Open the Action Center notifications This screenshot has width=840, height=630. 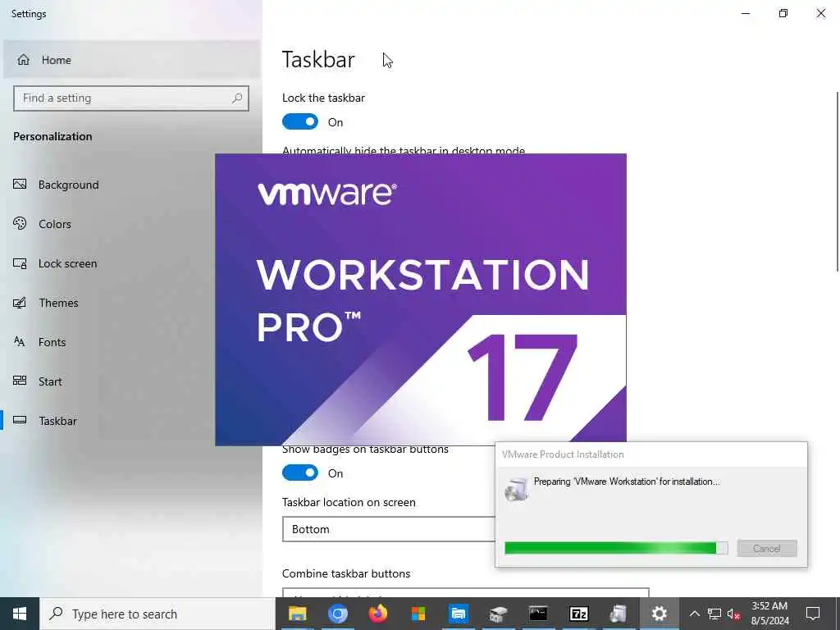tap(813, 614)
